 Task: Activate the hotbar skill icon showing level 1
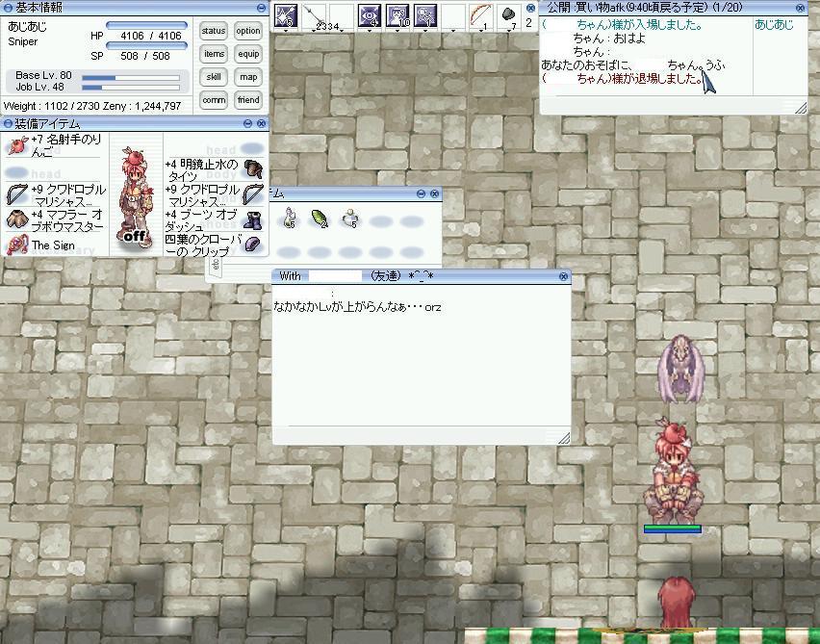tap(425, 15)
